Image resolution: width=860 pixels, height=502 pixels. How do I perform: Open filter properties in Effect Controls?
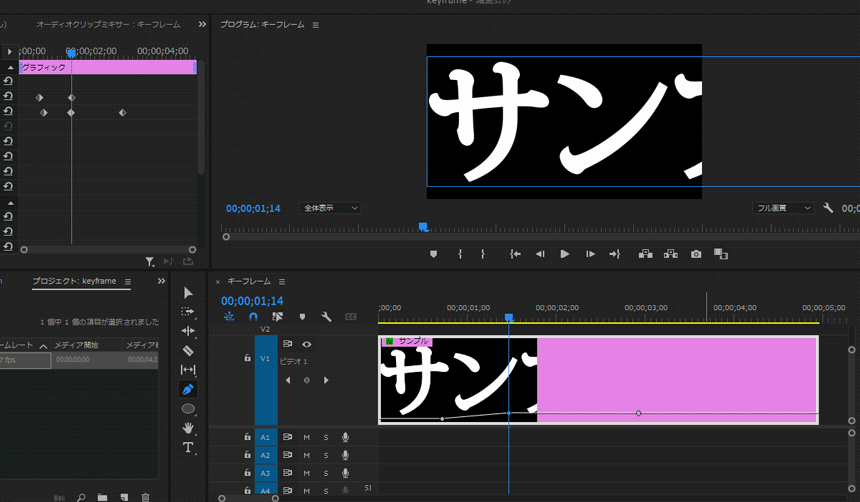pyautogui.click(x=150, y=262)
